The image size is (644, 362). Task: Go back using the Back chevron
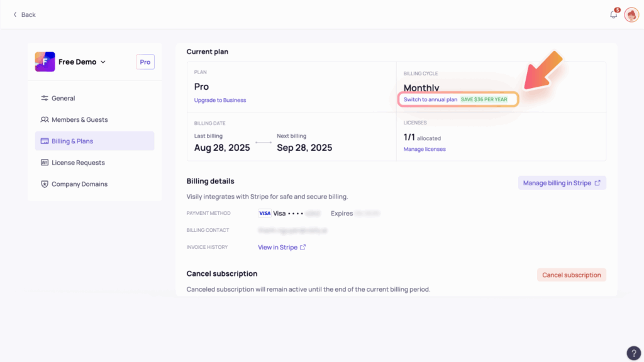pyautogui.click(x=15, y=14)
